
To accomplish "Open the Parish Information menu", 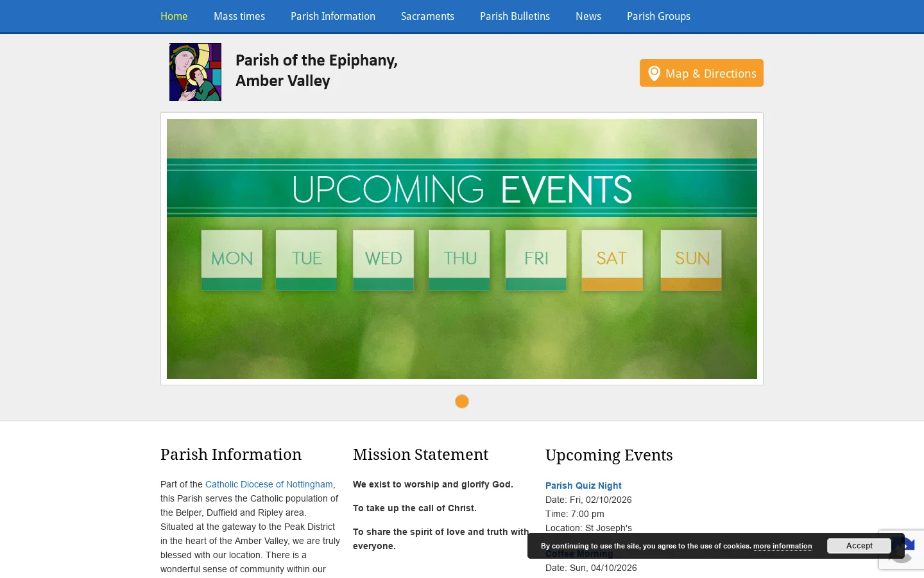I will [x=333, y=16].
